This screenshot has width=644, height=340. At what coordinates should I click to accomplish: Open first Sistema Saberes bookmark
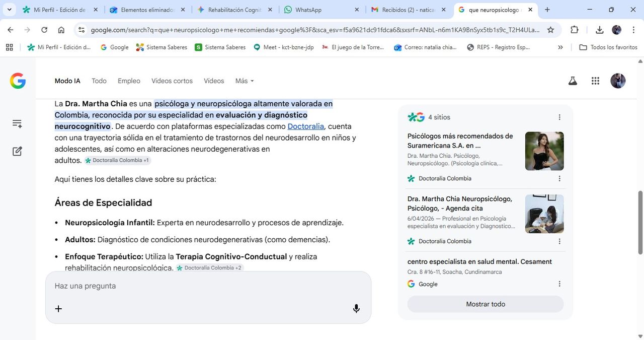162,47
